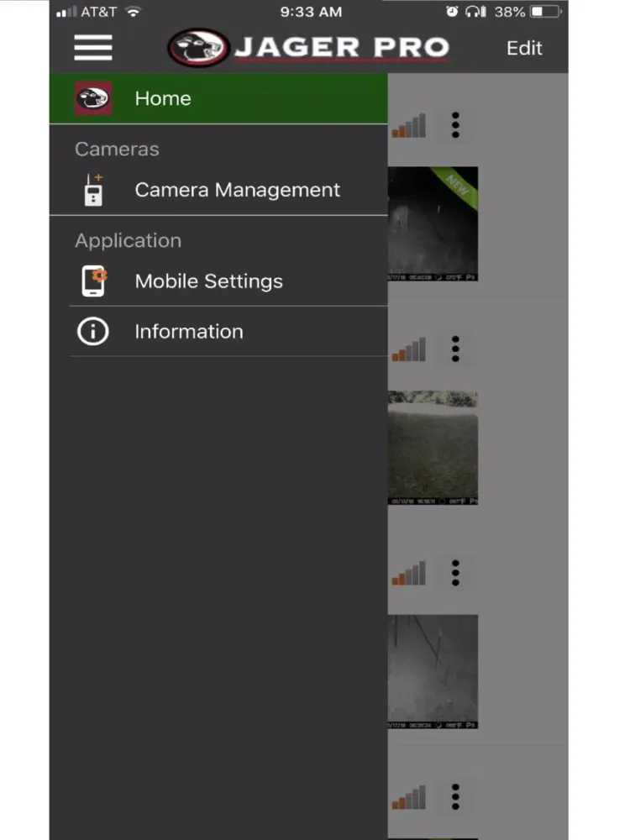Tap the battery icon in status bar
The image size is (630, 840).
(546, 11)
